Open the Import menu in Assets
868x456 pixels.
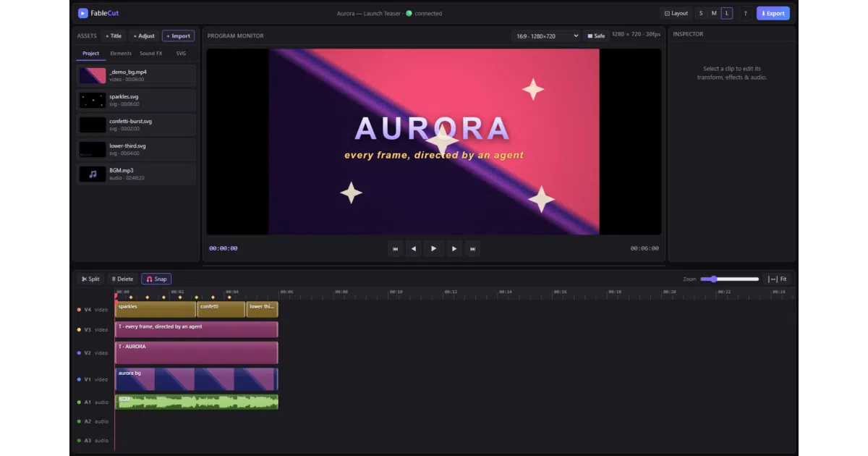click(178, 35)
